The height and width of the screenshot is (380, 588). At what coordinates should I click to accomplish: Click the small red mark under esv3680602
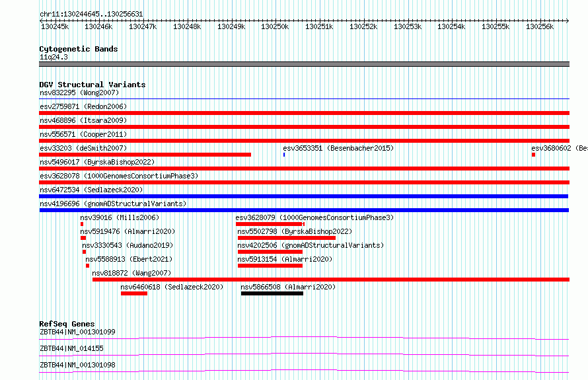coord(533,155)
